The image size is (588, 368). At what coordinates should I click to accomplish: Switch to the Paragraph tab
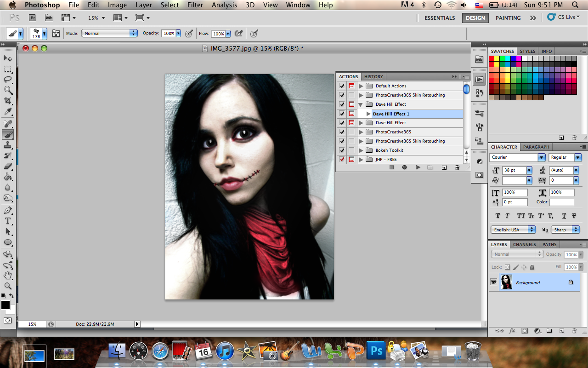tap(536, 147)
